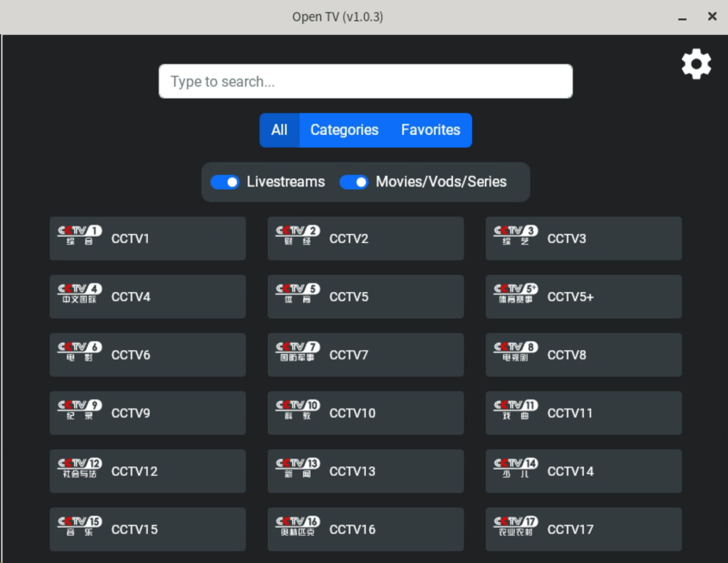Image resolution: width=728 pixels, height=563 pixels.
Task: Click the CCTV7 channel name text
Action: [349, 355]
